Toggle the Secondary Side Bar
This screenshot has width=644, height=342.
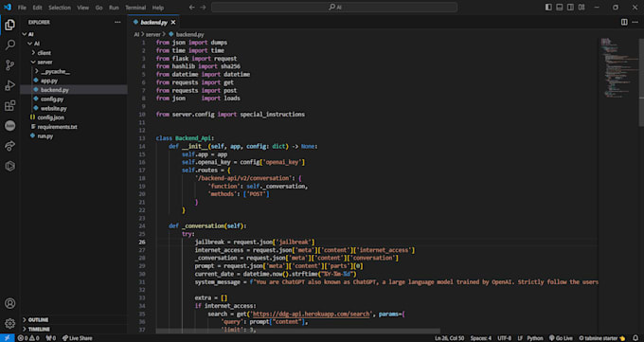coord(570,8)
